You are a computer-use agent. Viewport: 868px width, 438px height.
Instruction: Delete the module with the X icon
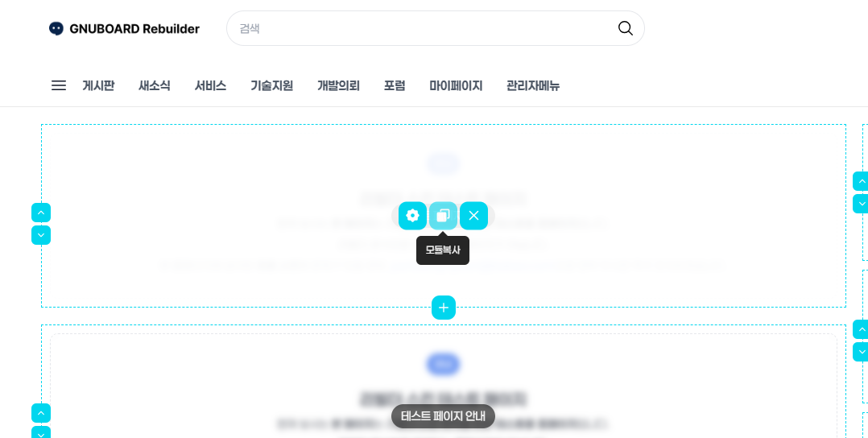coord(473,216)
